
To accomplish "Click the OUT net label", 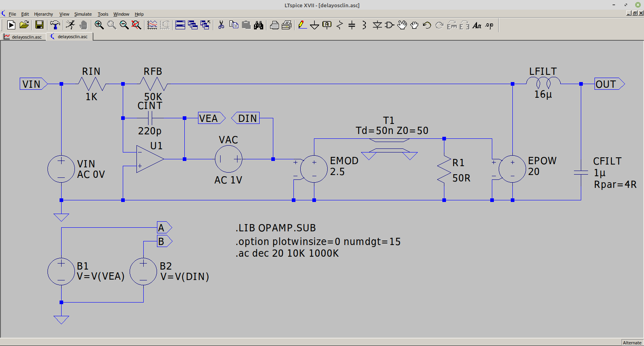I will pos(610,84).
